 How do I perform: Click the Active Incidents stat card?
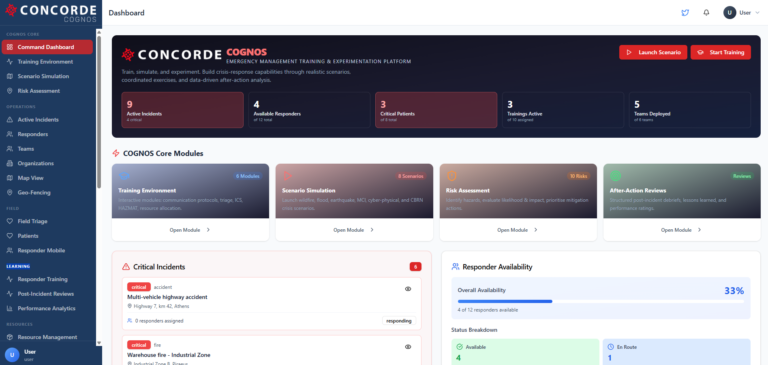[183, 110]
